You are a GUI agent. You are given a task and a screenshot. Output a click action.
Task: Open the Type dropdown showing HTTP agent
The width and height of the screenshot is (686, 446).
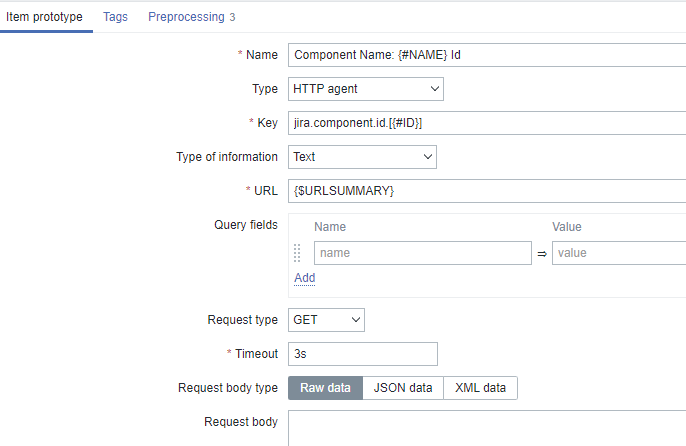[x=365, y=89]
